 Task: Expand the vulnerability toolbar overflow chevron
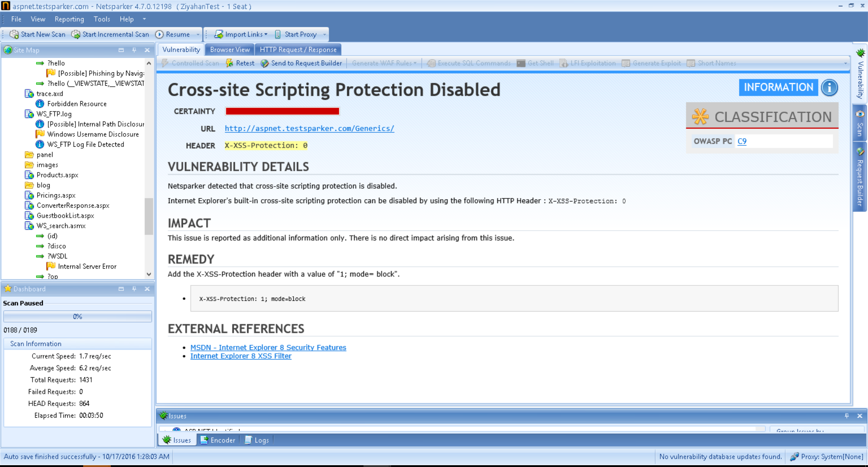point(846,63)
